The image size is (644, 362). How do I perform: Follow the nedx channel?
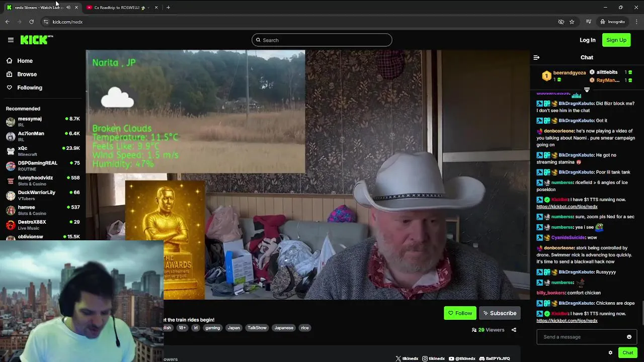click(x=460, y=313)
